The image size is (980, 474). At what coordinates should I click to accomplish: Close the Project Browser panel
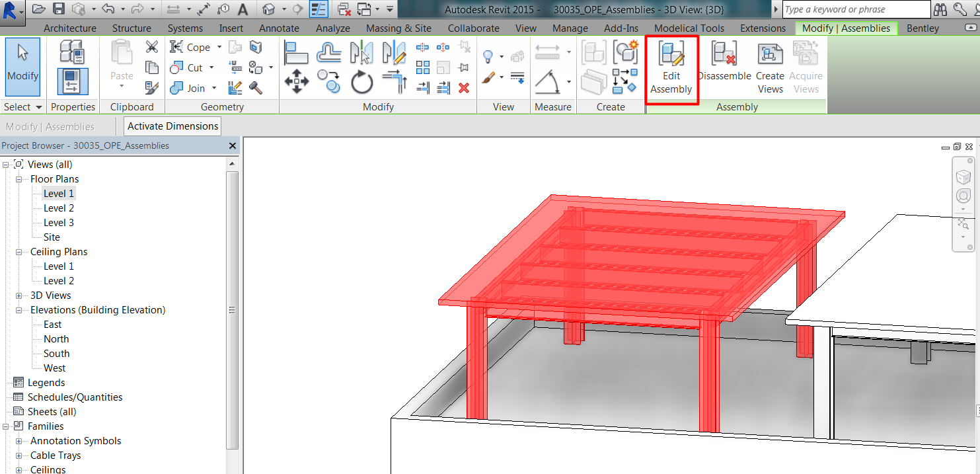point(233,145)
